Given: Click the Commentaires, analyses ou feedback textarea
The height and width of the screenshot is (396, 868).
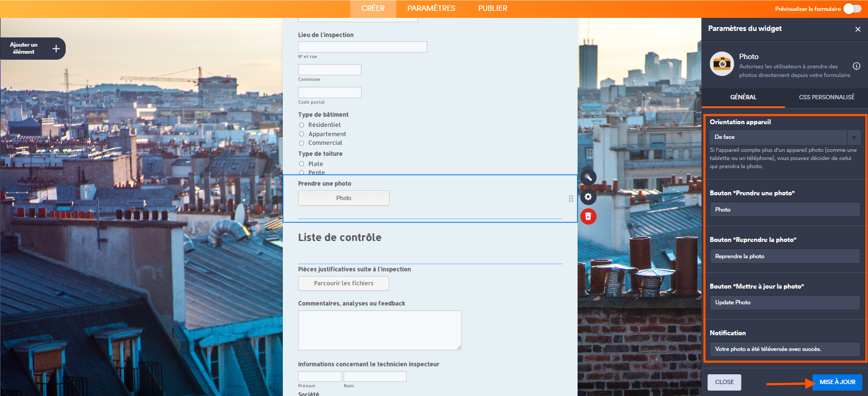Looking at the screenshot, I should click(x=380, y=330).
